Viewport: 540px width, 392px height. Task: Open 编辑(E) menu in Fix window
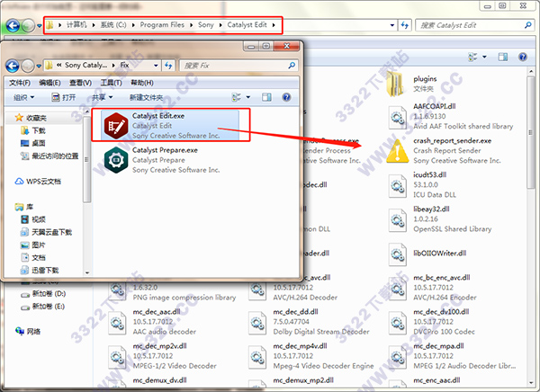(49, 83)
